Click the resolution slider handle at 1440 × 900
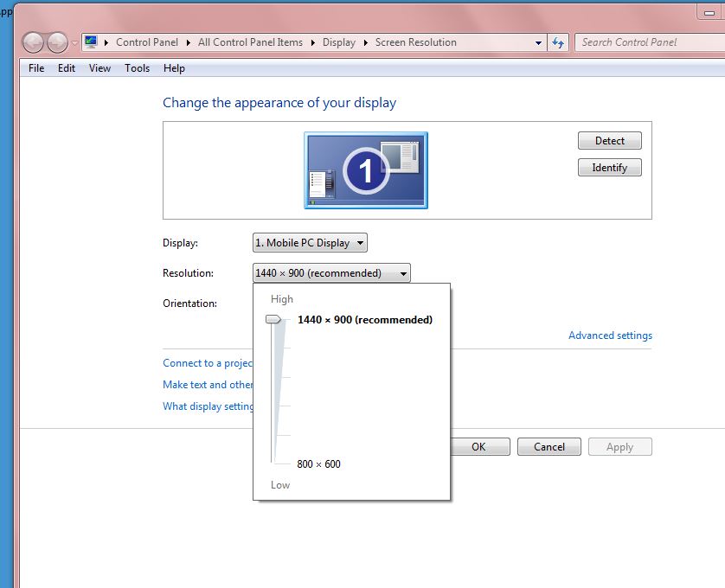 [274, 320]
